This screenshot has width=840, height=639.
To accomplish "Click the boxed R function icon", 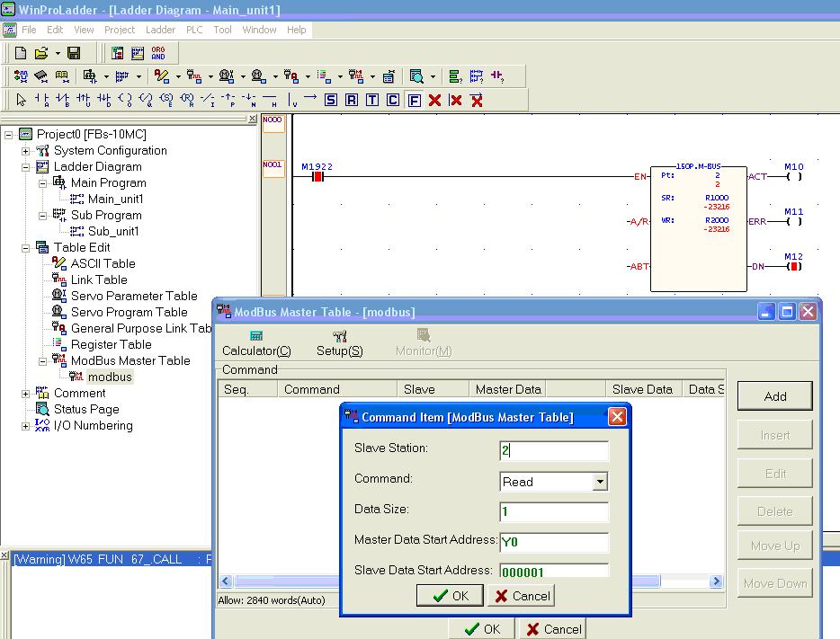I will [352, 100].
